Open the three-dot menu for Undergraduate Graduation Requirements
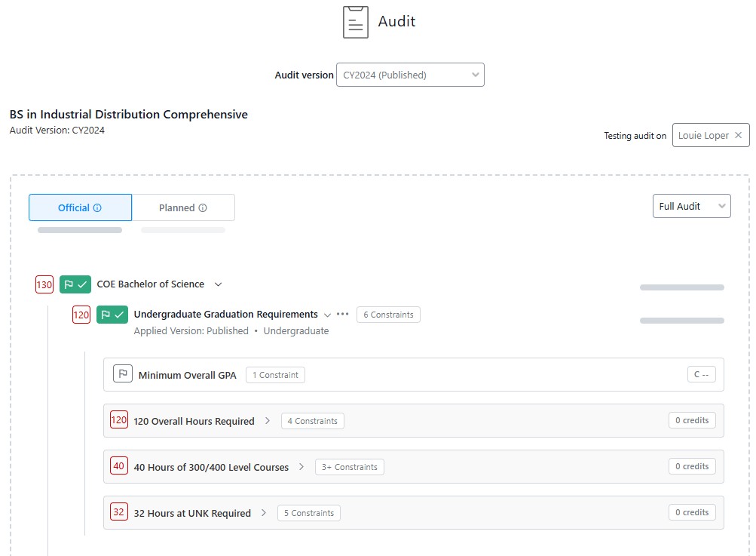The width and height of the screenshot is (756, 556). point(342,314)
